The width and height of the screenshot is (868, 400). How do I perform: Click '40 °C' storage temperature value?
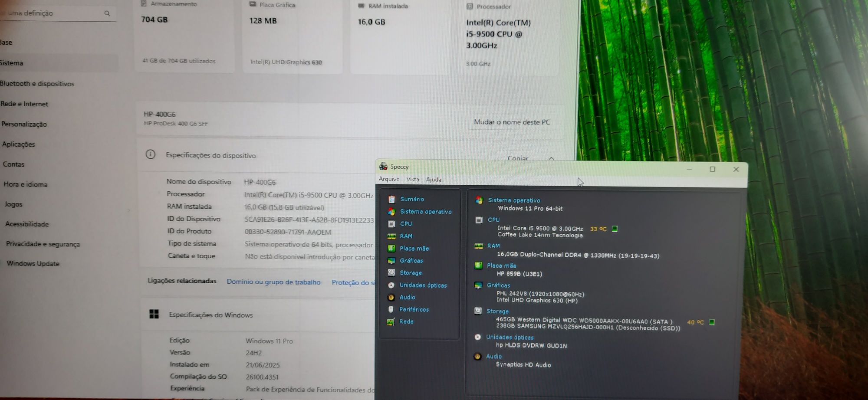point(695,322)
